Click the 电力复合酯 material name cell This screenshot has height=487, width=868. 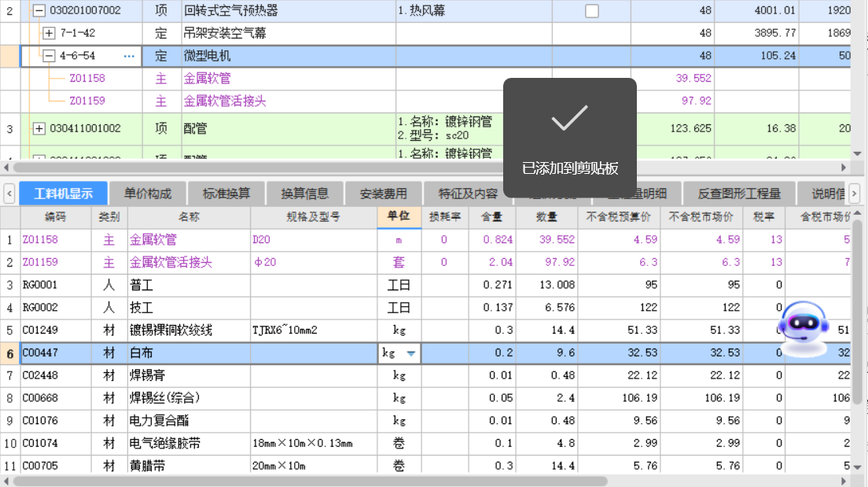tap(189, 421)
